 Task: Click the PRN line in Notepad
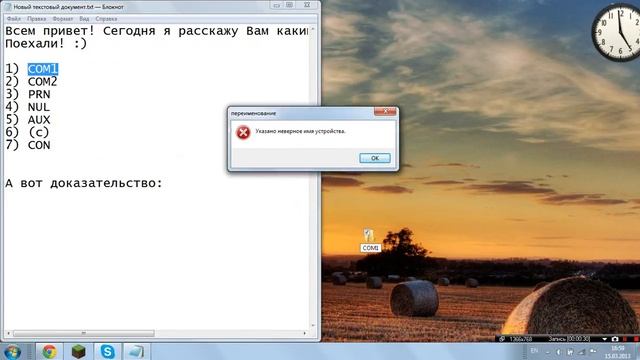click(28, 94)
